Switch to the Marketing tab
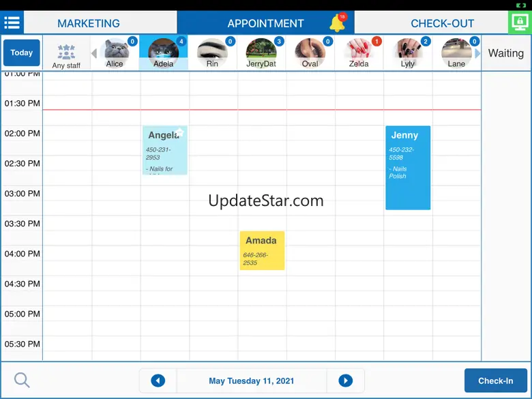The width and height of the screenshot is (532, 399). (x=89, y=23)
